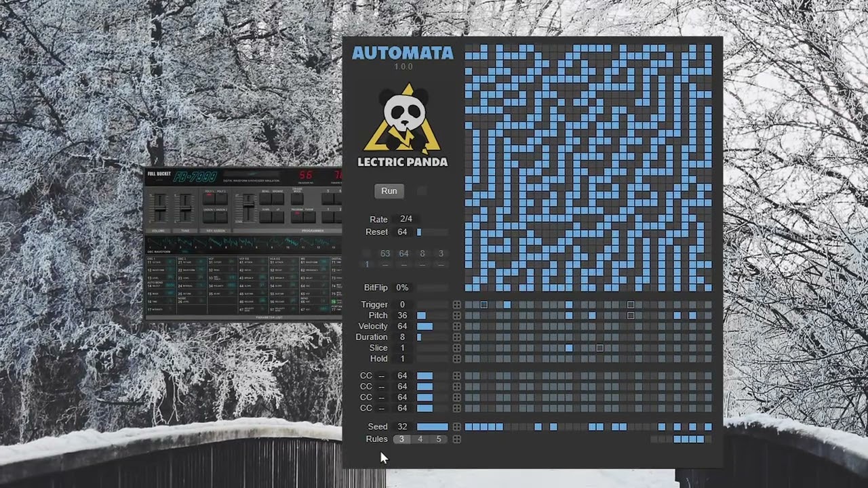Click the dice icon of the second CC row
Image resolution: width=868 pixels, height=488 pixels.
[x=457, y=387]
